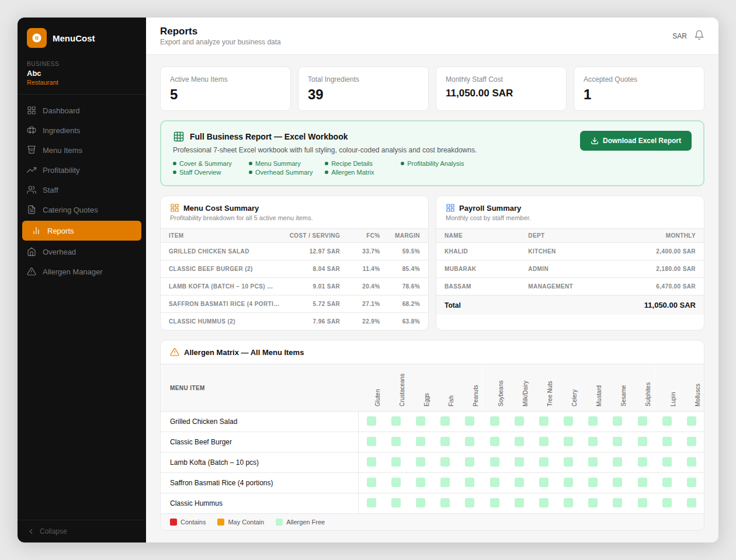
Task: Click the Staff people icon in sidebar
Action: pos(32,190)
